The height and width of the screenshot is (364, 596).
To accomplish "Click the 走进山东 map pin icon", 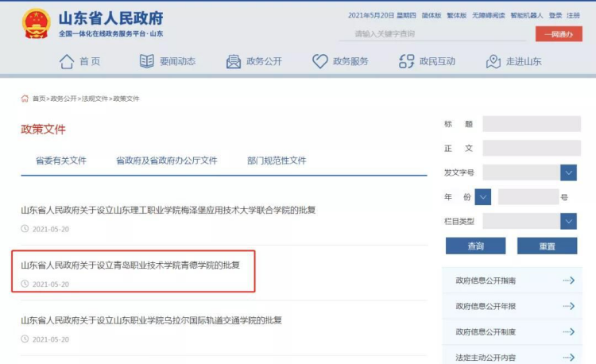I will click(493, 61).
